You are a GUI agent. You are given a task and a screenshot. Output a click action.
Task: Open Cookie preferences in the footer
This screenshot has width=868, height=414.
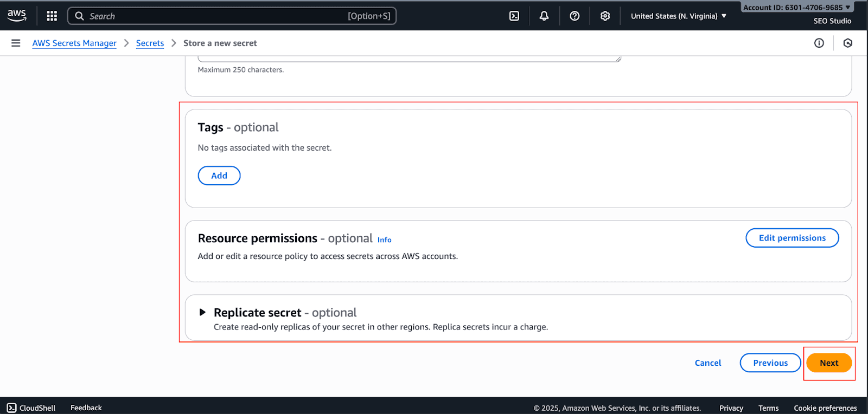tap(825, 408)
